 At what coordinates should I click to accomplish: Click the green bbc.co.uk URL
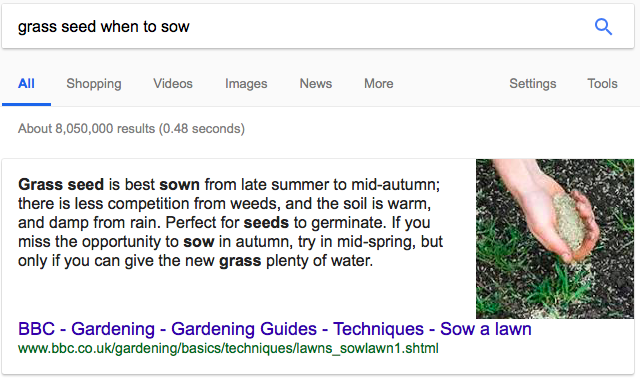(228, 348)
